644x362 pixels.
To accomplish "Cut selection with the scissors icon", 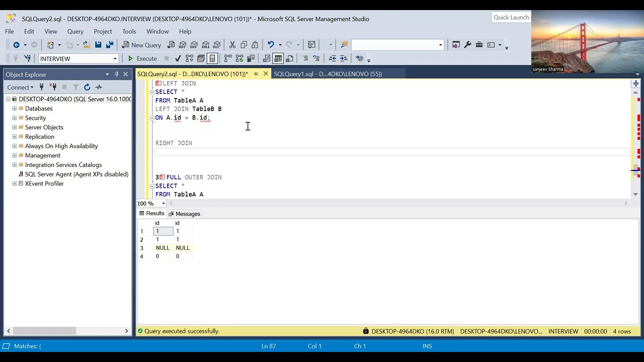I will 232,45.
